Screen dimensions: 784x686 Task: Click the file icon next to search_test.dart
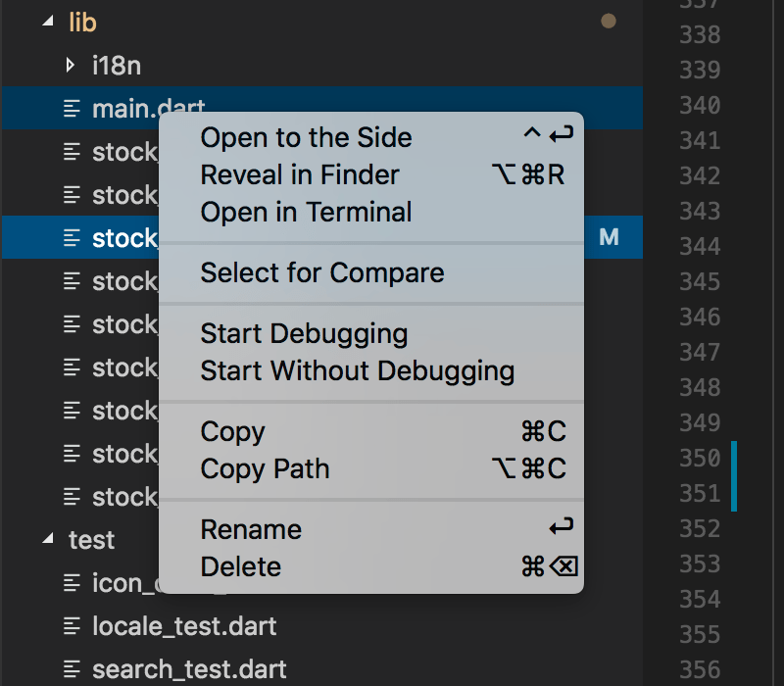pos(72,670)
